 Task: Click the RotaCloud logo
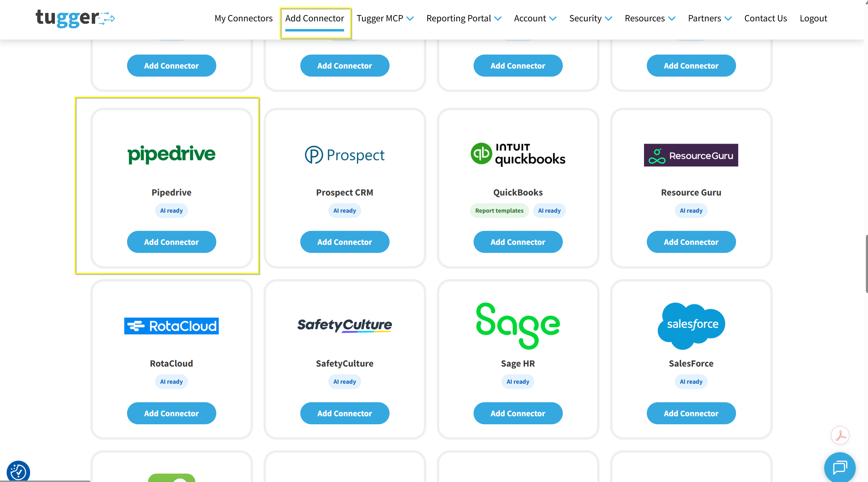(171, 326)
